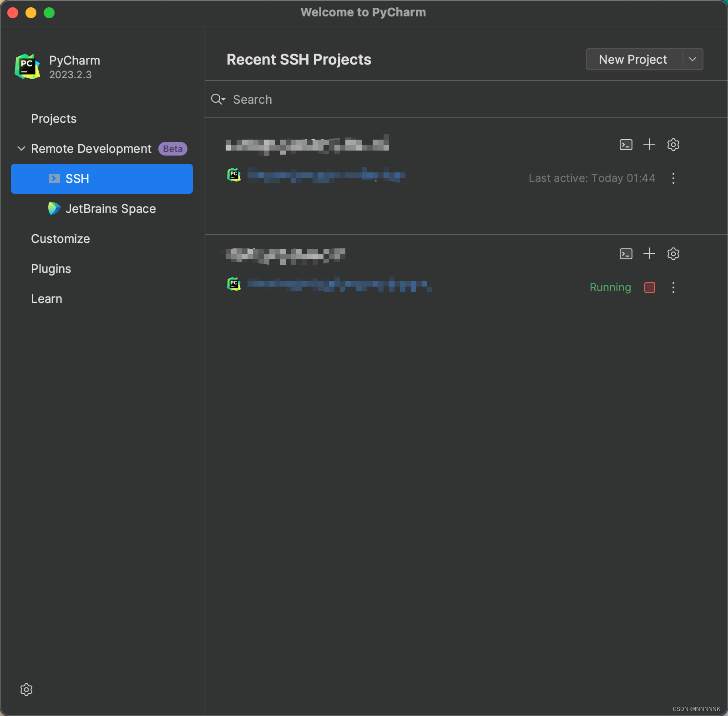Expand the New Project dropdown arrow
The image size is (728, 716).
[693, 59]
